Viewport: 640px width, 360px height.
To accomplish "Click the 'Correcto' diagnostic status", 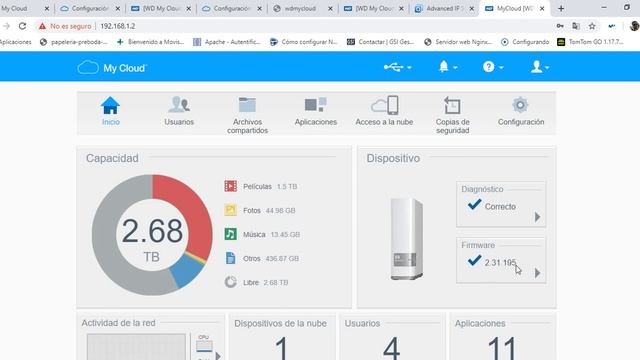I will (x=500, y=207).
